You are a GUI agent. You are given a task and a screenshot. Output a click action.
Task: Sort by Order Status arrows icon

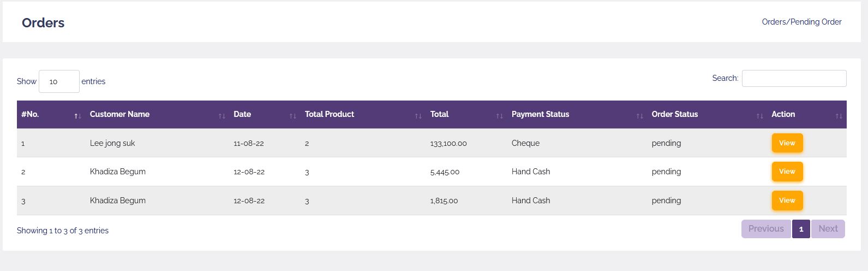(759, 116)
